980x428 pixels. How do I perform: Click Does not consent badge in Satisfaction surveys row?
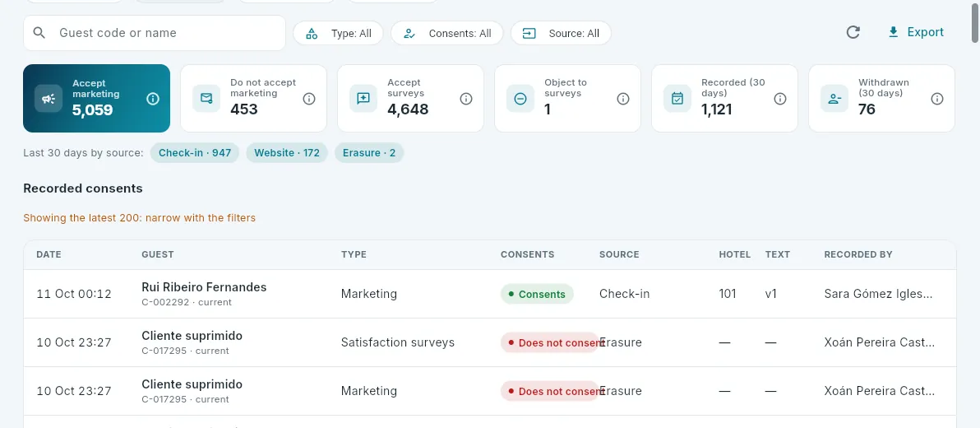tap(549, 342)
